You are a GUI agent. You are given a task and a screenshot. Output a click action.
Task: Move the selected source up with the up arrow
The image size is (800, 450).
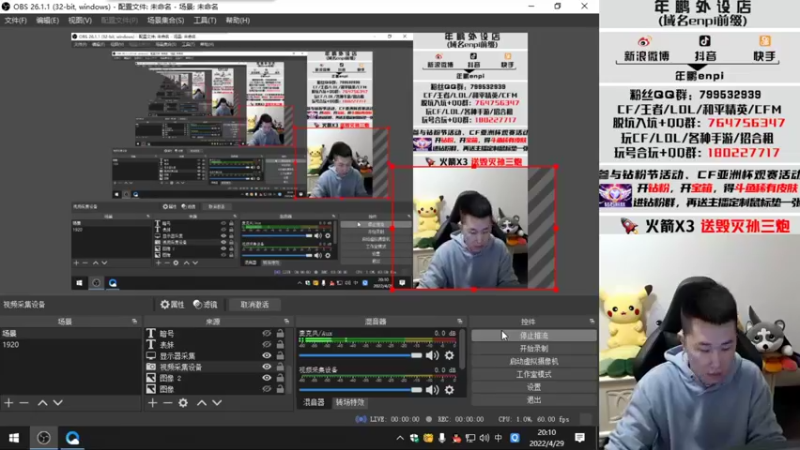(202, 403)
